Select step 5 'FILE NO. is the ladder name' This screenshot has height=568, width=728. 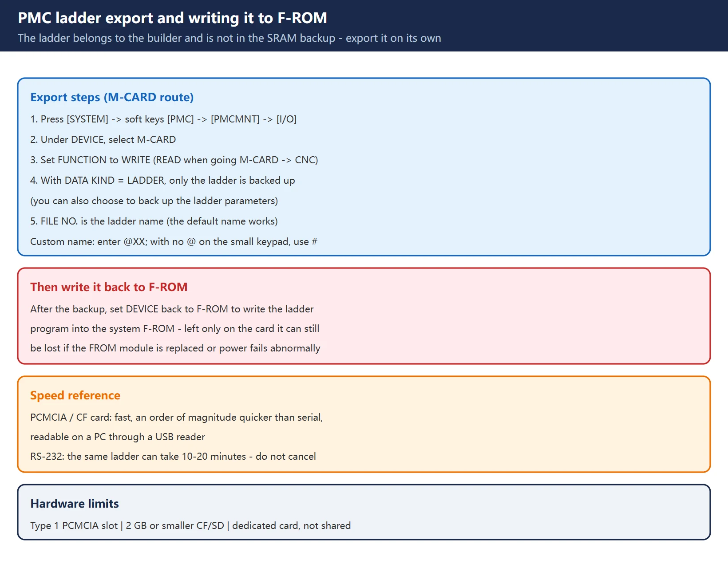click(154, 221)
